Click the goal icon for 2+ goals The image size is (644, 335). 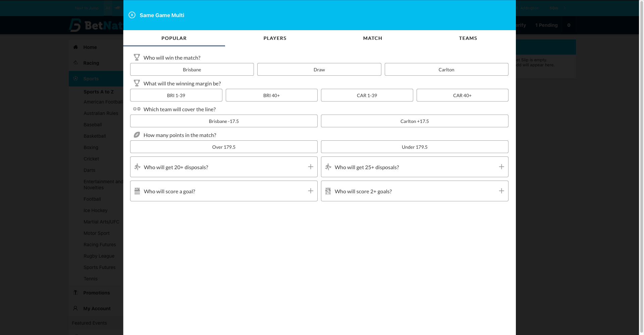tap(328, 191)
